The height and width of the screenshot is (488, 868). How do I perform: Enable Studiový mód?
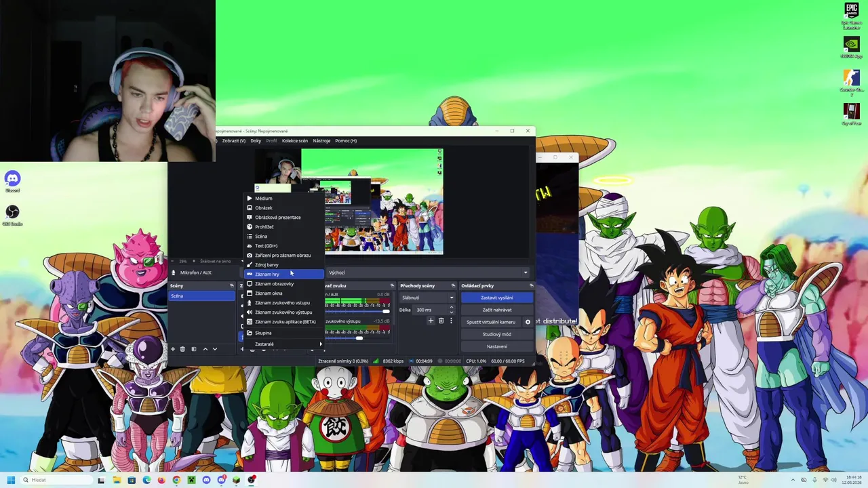497,334
